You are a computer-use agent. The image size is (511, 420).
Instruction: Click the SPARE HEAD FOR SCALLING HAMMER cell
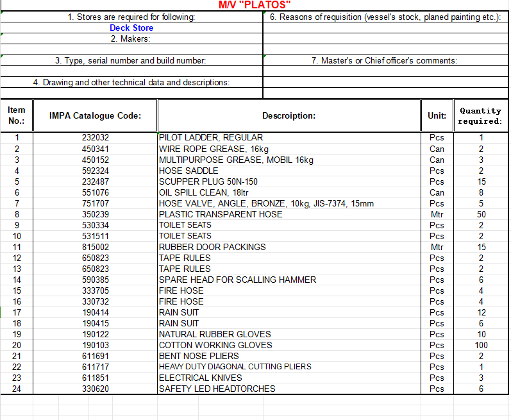pyautogui.click(x=237, y=280)
